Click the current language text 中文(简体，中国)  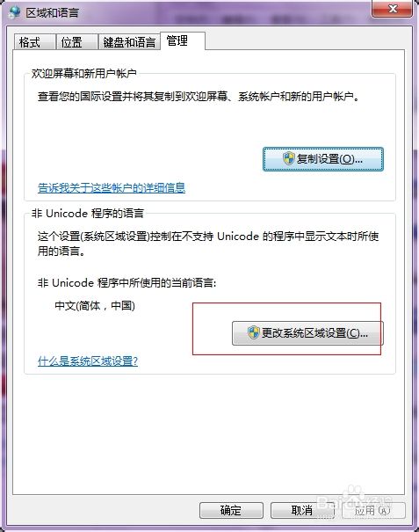(x=95, y=306)
